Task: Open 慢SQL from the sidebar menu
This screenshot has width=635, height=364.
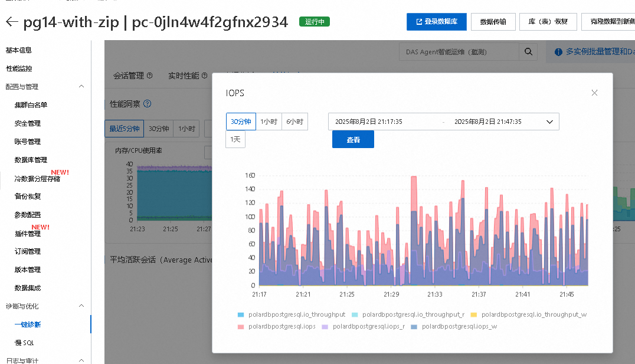Action: [x=24, y=342]
